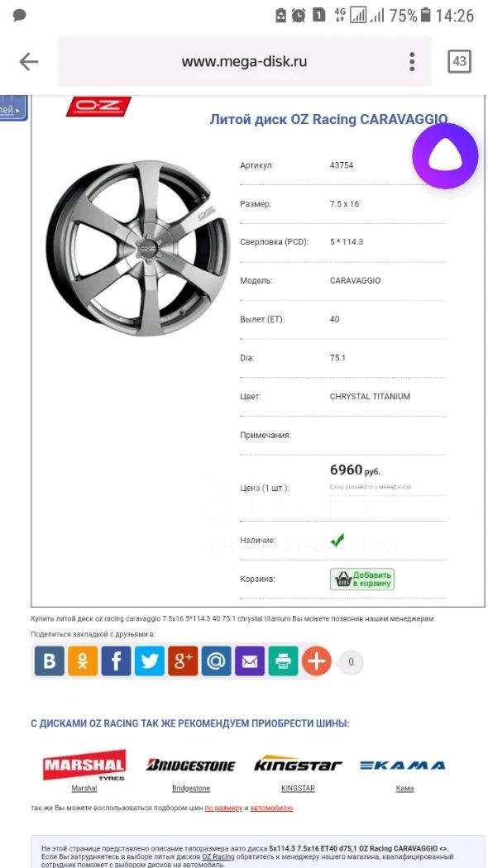Send page by email envelope icon
488x868 pixels.
tap(250, 661)
